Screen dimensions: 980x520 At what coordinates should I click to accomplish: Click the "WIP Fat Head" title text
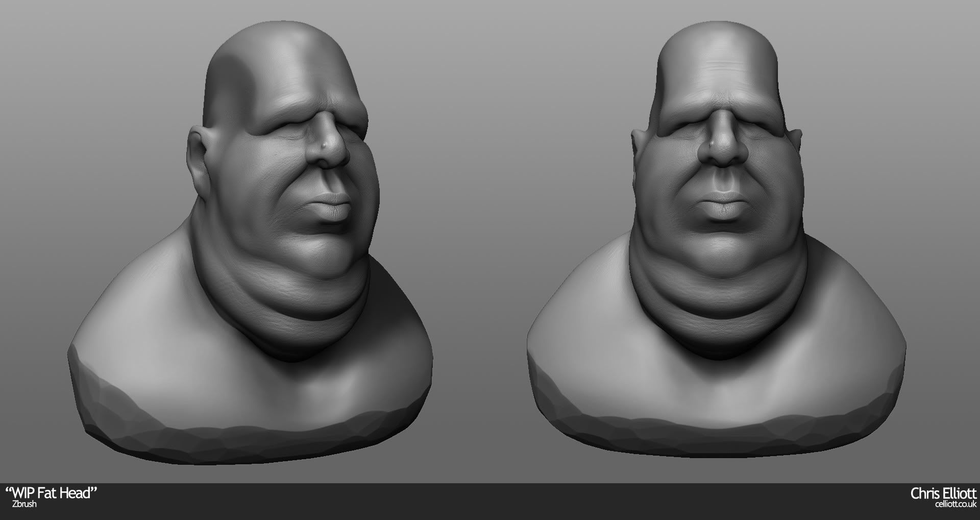click(52, 493)
